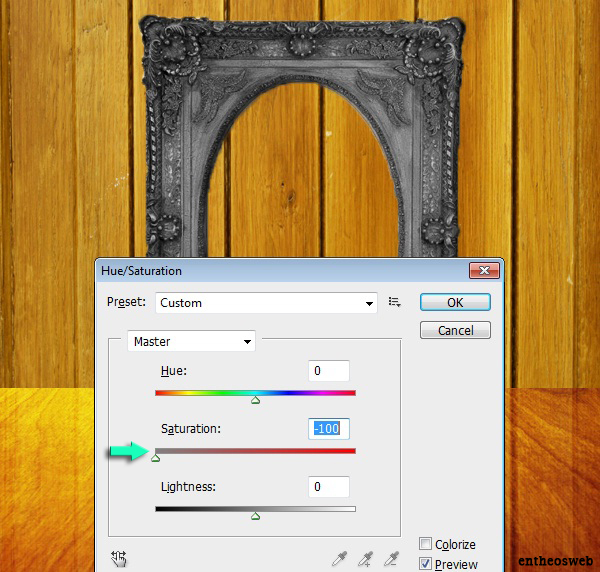Confirm with the OK button

coord(455,302)
